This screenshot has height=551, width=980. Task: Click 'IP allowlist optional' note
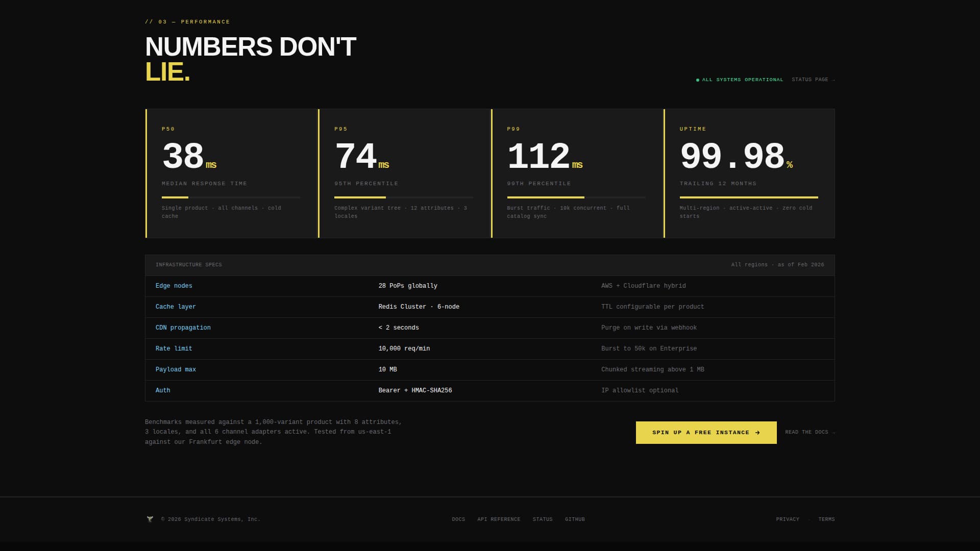[x=640, y=391]
